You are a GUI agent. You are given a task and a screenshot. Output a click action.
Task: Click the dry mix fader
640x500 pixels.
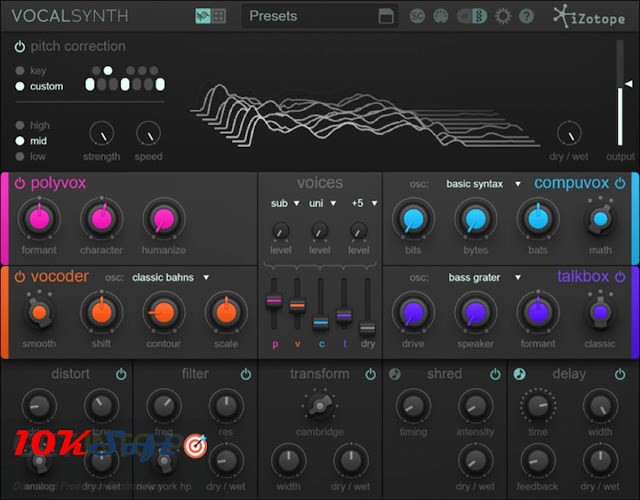[x=367, y=328]
